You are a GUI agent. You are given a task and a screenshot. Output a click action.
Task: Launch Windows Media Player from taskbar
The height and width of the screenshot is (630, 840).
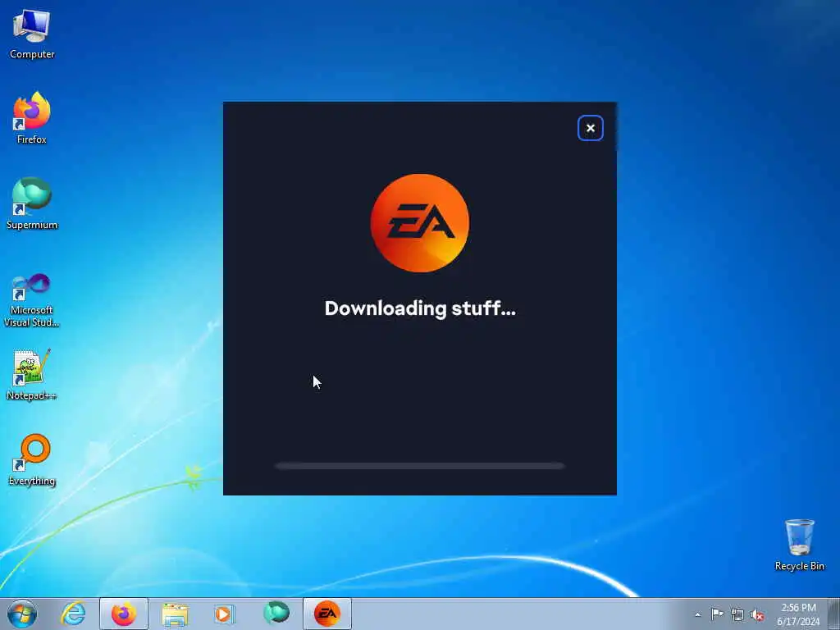point(225,614)
